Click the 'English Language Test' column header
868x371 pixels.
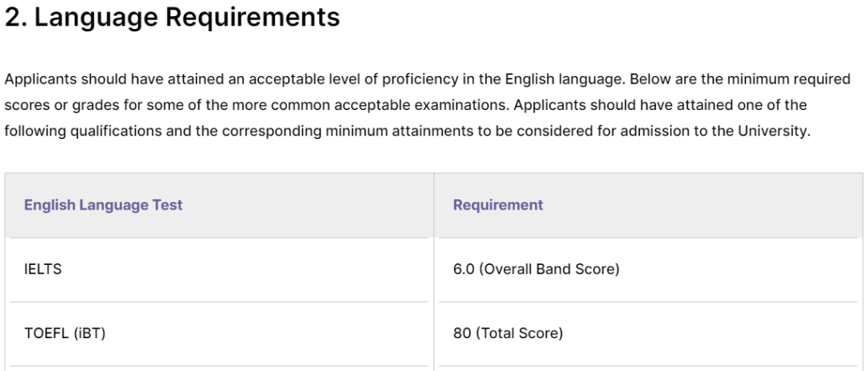(103, 205)
